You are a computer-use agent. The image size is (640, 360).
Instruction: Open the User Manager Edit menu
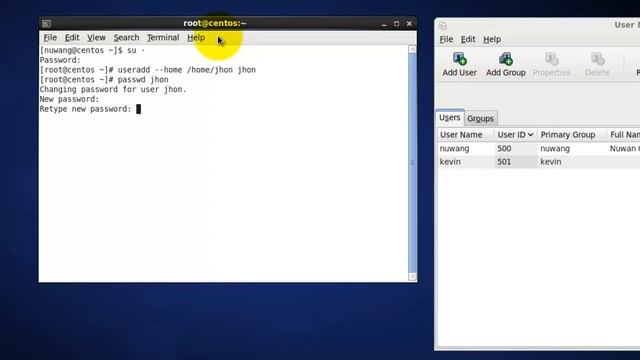pos(468,39)
